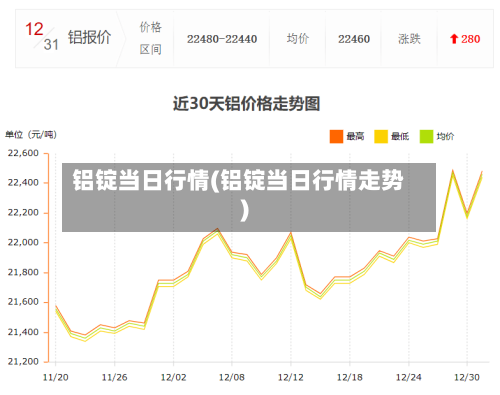The image size is (500, 395).
Task: Click the red up-arrow price change icon
Action: tap(454, 39)
